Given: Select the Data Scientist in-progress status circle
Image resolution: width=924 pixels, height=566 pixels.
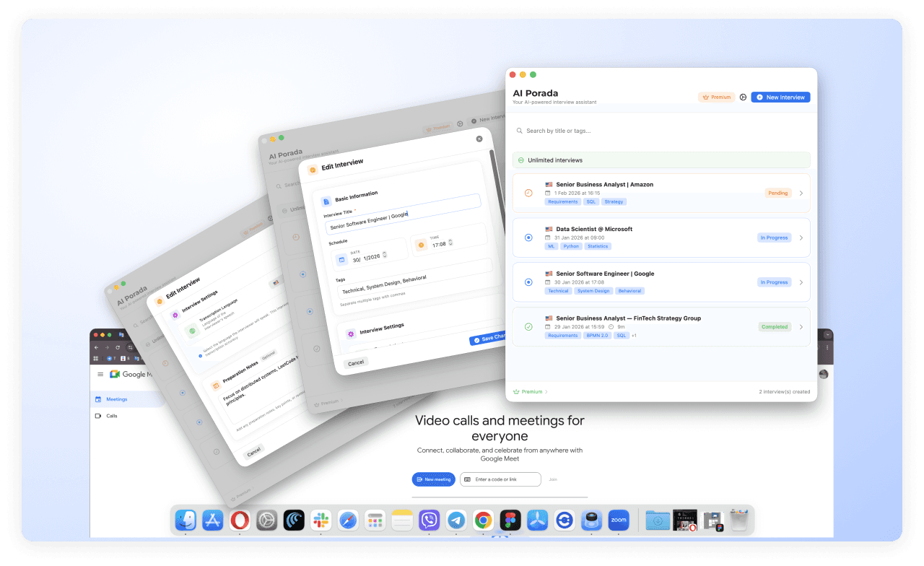Looking at the screenshot, I should point(528,238).
